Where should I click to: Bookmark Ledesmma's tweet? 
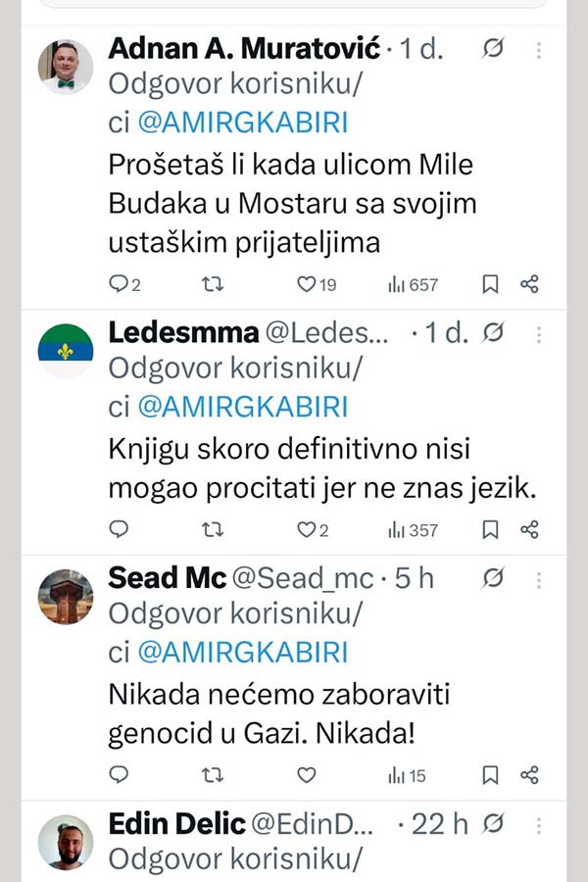490,529
